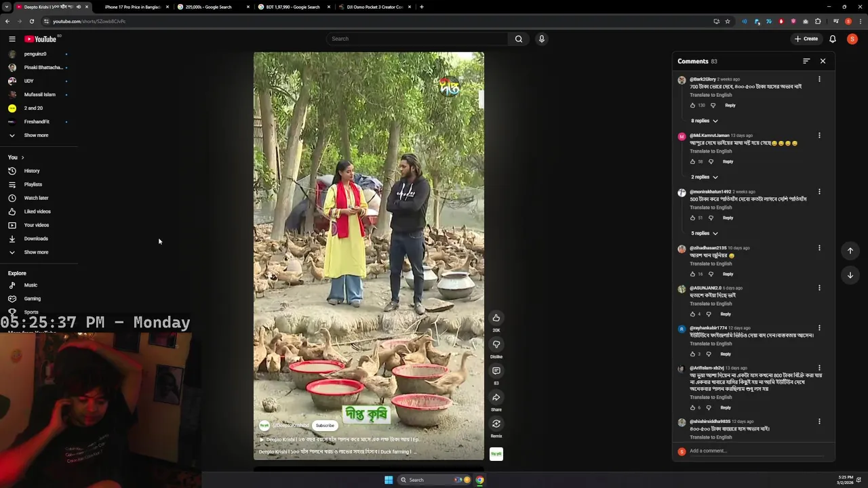Show more subscriptions in the sidebar
868x488 pixels.
pyautogui.click(x=36, y=136)
